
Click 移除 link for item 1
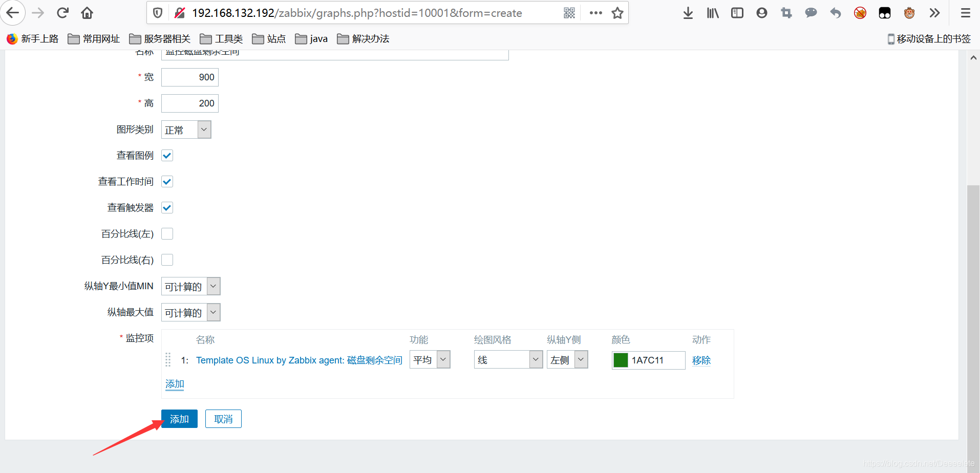(701, 360)
